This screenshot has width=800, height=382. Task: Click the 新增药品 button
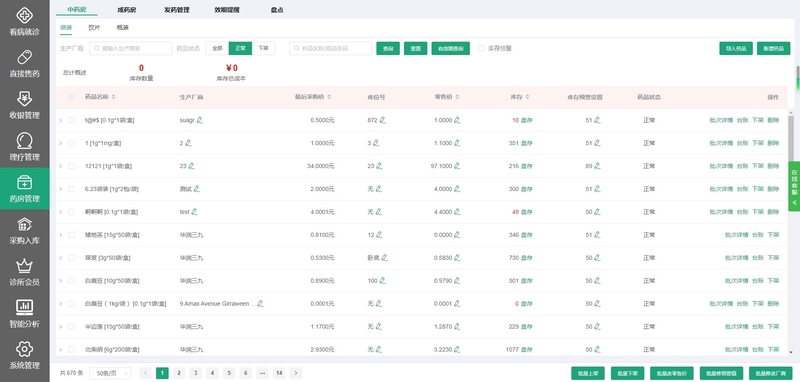tap(773, 48)
